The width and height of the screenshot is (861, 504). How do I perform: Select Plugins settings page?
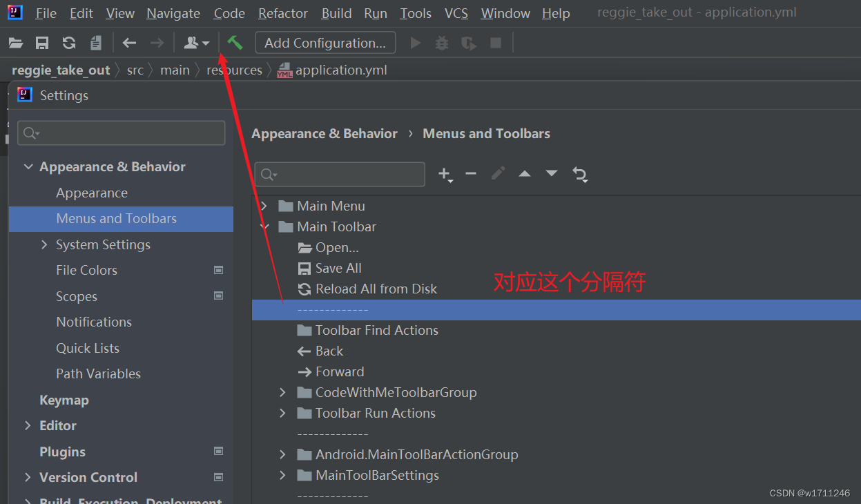(x=62, y=452)
